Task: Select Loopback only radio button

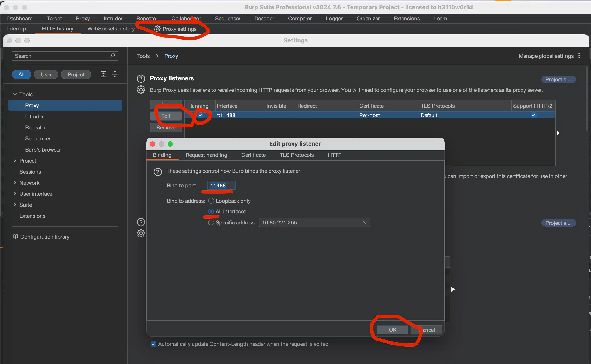Action: [x=211, y=201]
